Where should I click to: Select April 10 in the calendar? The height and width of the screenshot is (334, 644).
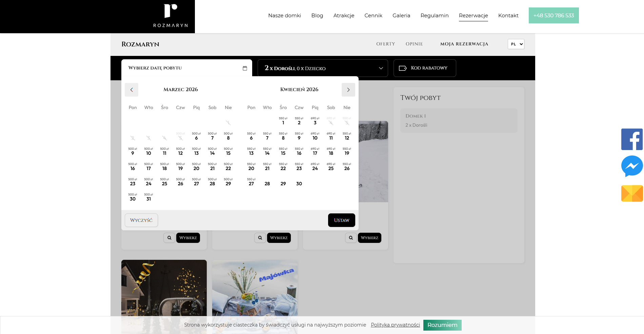pyautogui.click(x=315, y=137)
